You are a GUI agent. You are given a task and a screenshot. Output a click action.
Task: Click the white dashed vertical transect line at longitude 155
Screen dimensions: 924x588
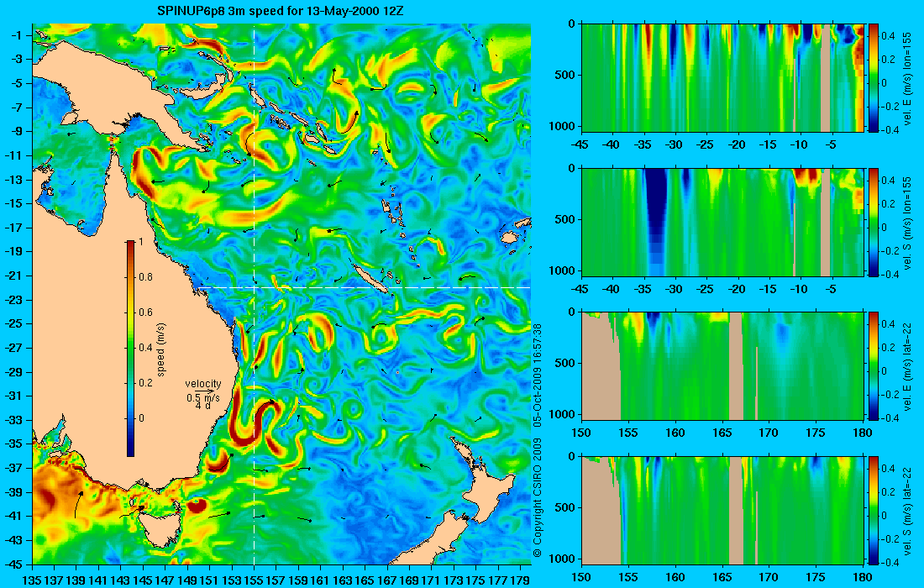pos(254,295)
